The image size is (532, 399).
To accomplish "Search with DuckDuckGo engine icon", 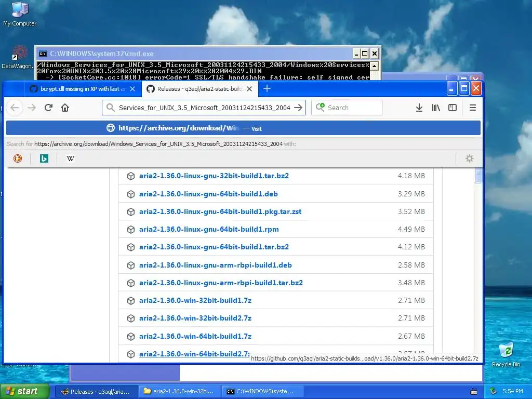I will tap(18, 158).
